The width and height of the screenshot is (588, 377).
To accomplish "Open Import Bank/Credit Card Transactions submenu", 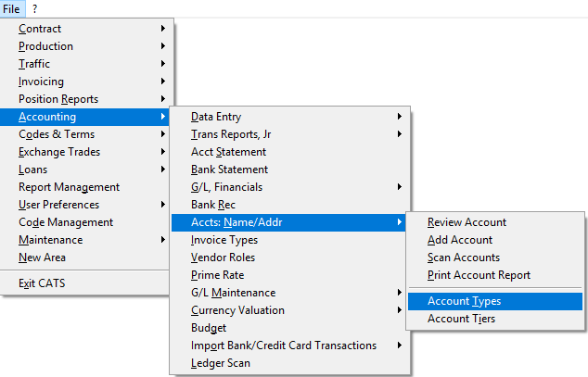I will (289, 346).
